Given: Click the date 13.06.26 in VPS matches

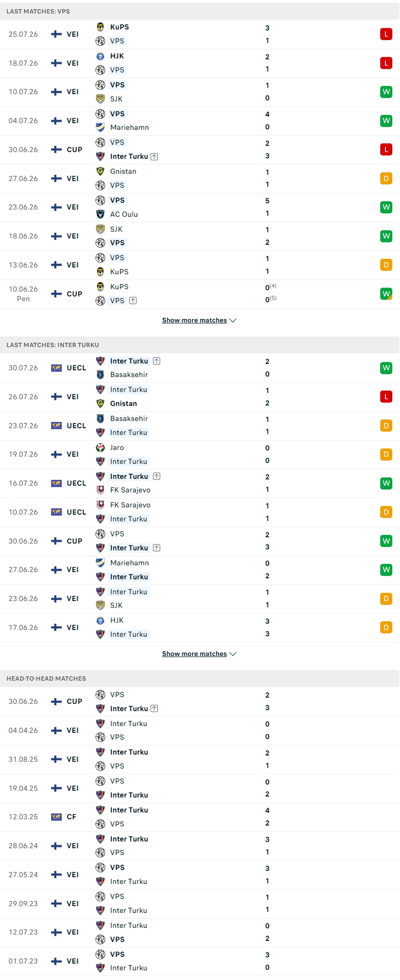Looking at the screenshot, I should coord(23,265).
